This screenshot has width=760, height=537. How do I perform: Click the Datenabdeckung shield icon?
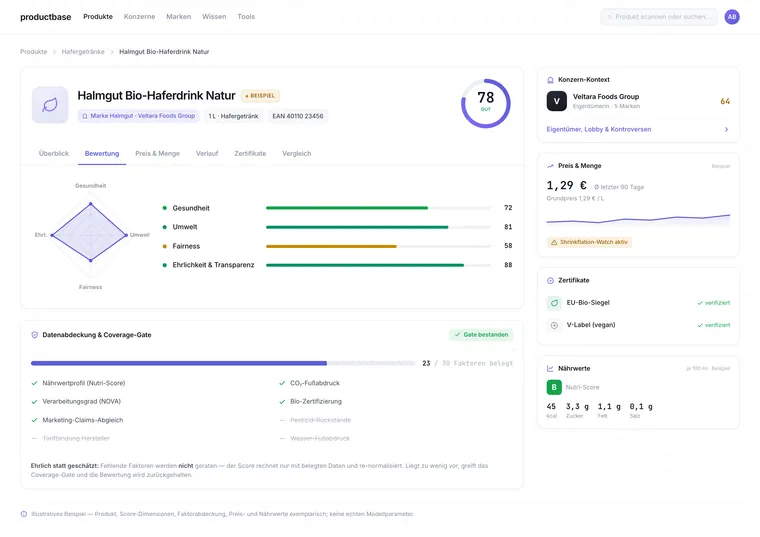(34, 335)
